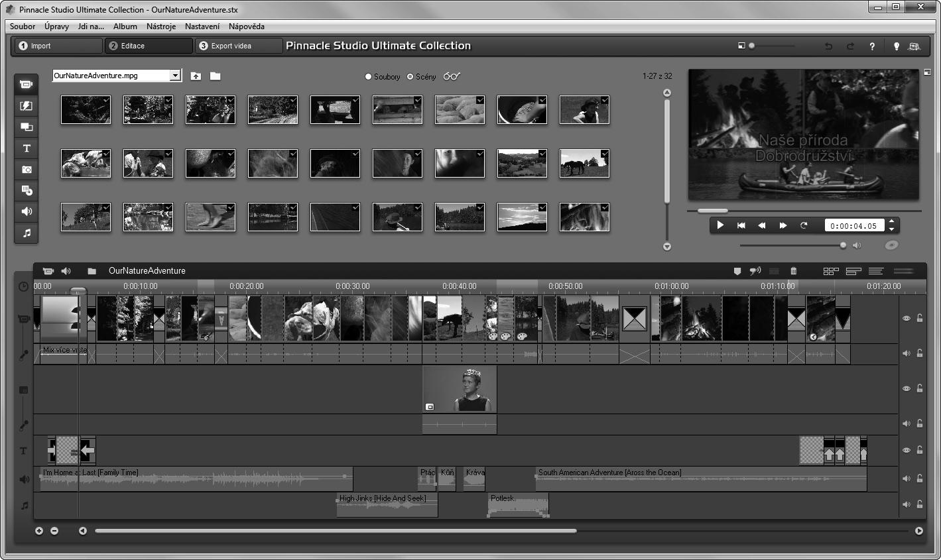This screenshot has width=941, height=560.
Task: Open the Transitions album tab
Action: pos(27,106)
